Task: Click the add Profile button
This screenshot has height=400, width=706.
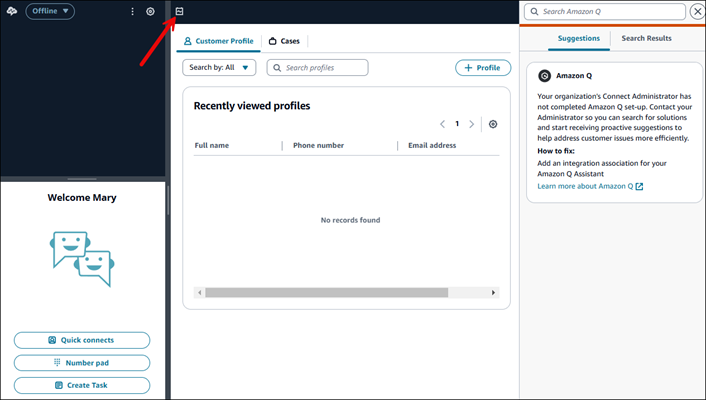Action: [483, 68]
